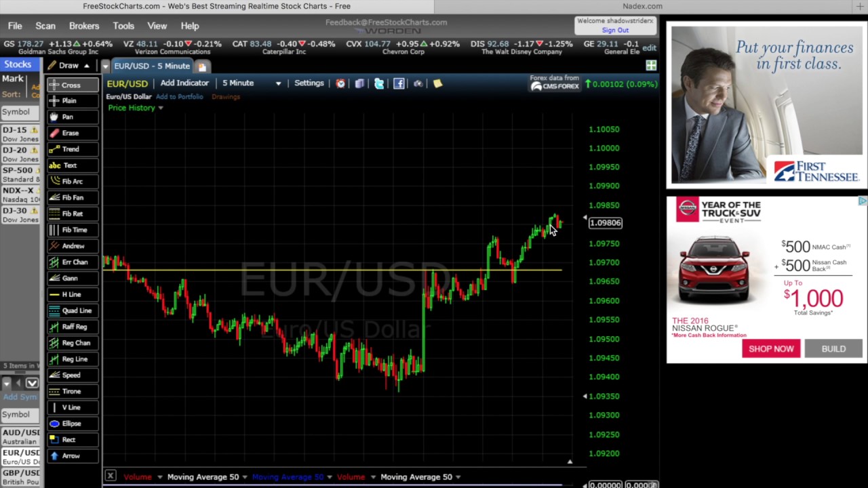The width and height of the screenshot is (868, 488).
Task: Select the Err Chan tool
Action: (73, 262)
